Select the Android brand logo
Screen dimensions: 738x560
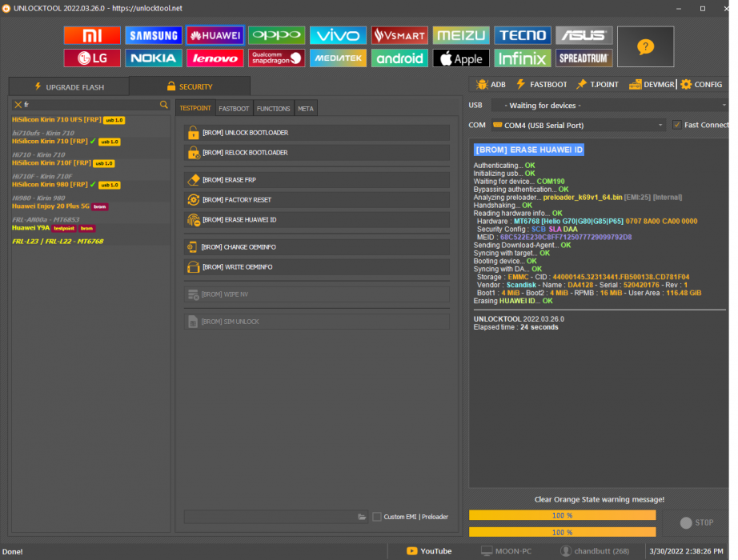tap(399, 58)
